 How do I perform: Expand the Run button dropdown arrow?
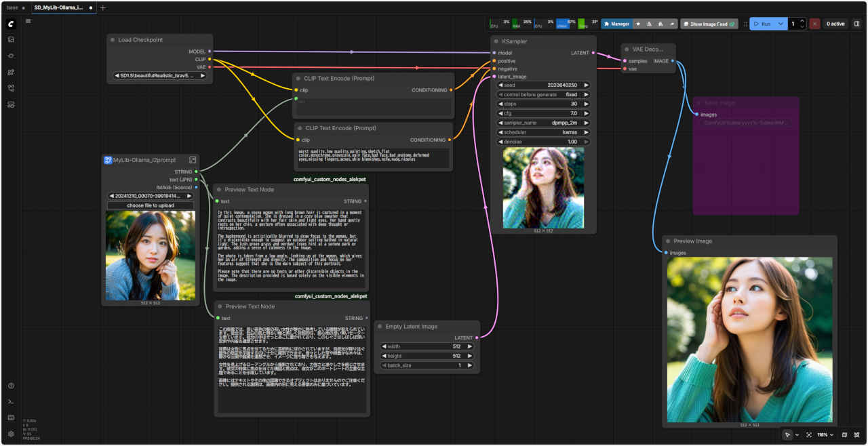coord(781,24)
